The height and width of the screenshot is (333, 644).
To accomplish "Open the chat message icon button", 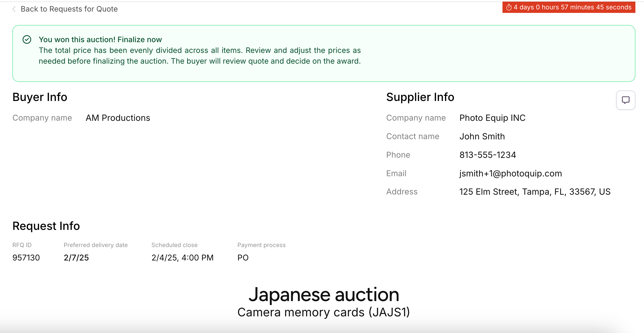I will click(x=625, y=100).
